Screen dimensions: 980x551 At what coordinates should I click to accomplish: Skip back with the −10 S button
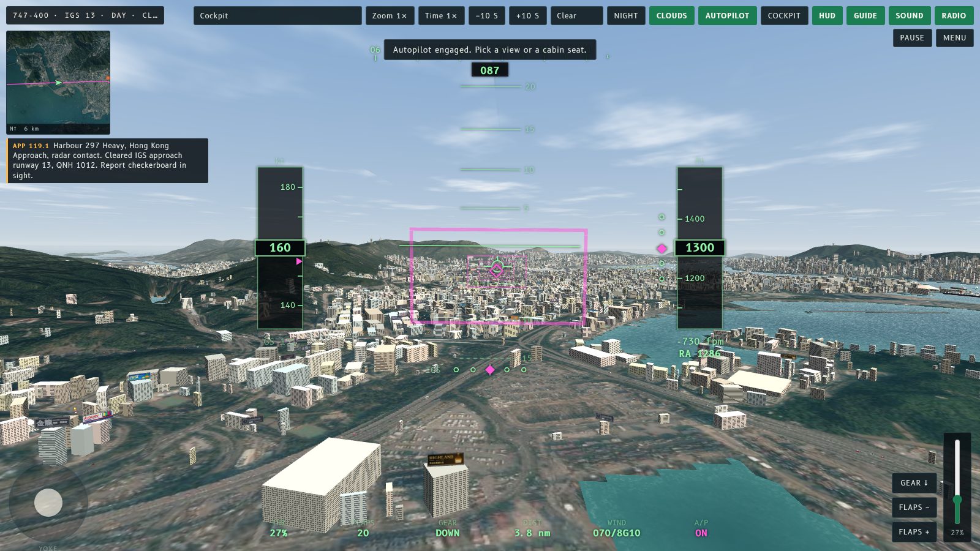pyautogui.click(x=487, y=16)
